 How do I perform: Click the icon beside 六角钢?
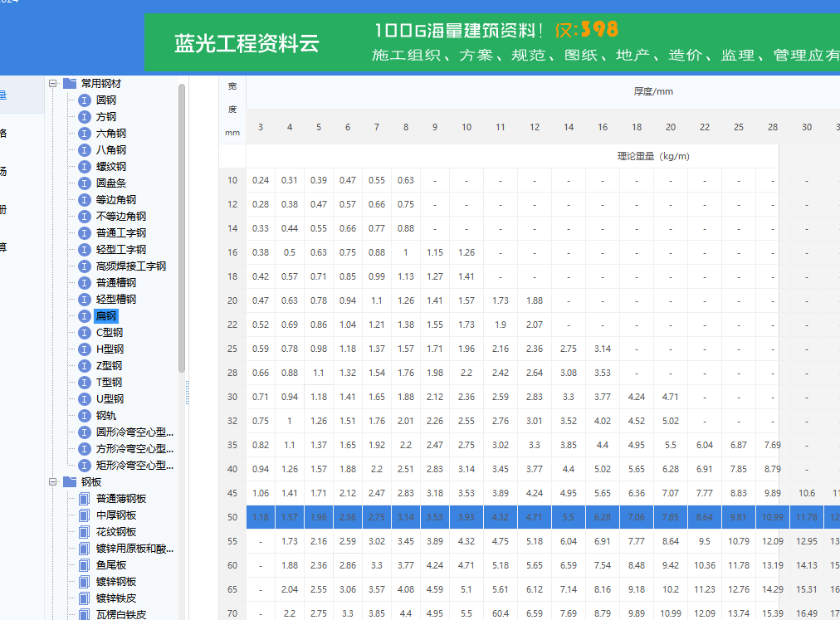[x=84, y=134]
